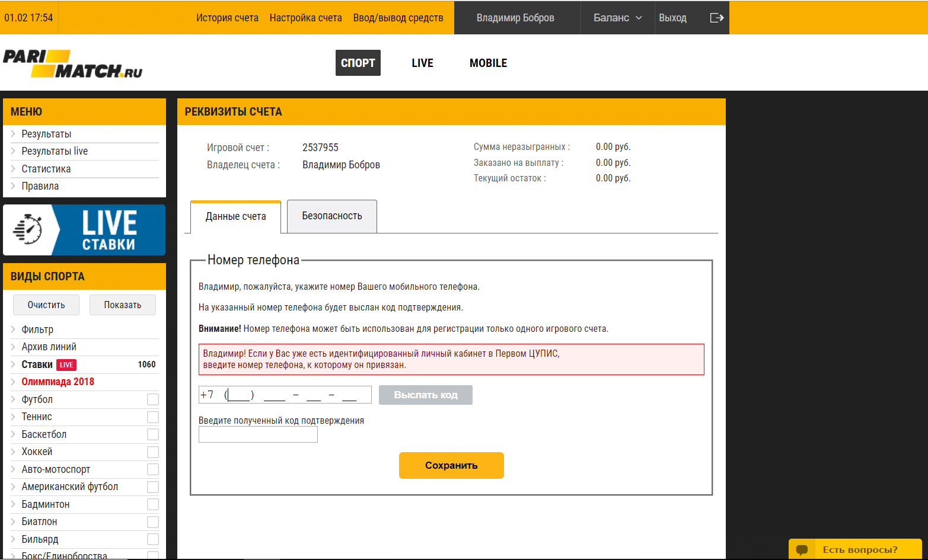This screenshot has height=560, width=928.
Task: Click the logout arrow icon
Action: [x=716, y=18]
